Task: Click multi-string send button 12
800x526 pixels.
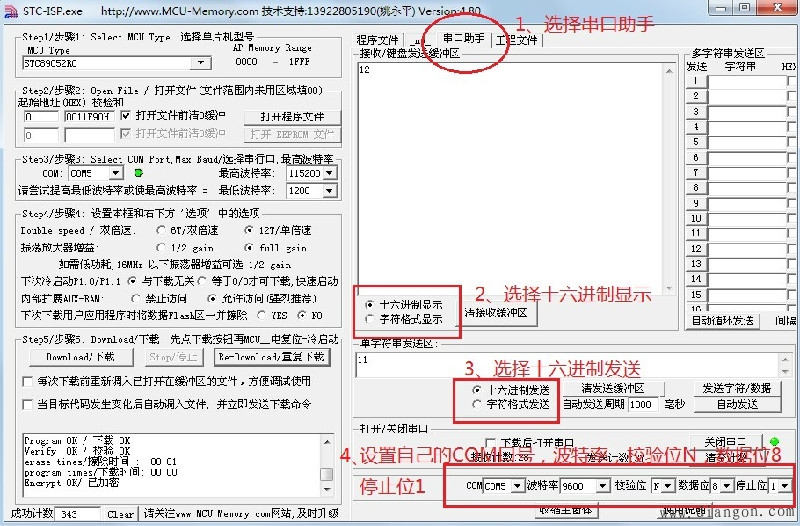Action: 695,249
